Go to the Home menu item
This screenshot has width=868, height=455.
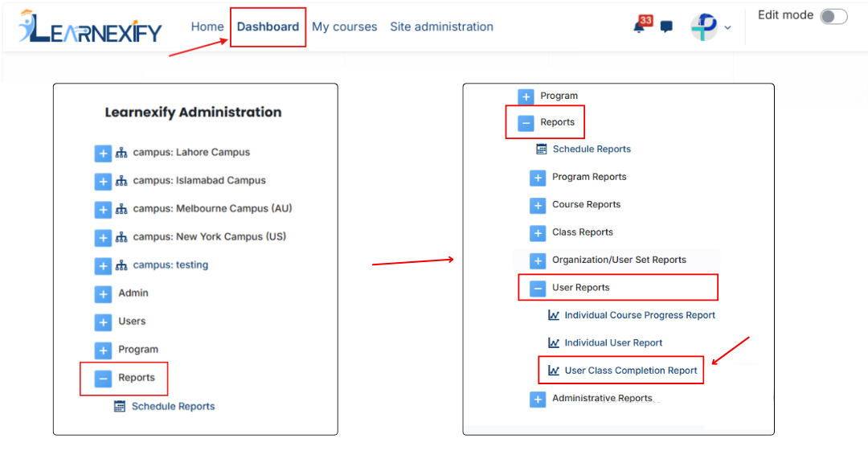207,27
